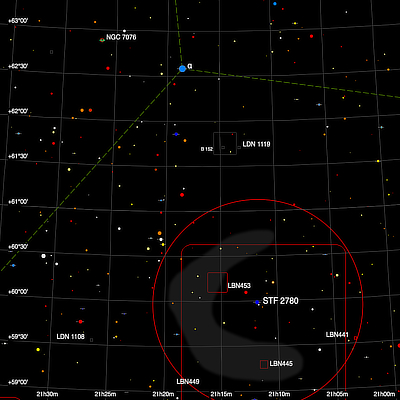Image resolution: width=400 pixels, height=400 pixels.
Task: Click the 21h20m right ascension label
Action: [x=163, y=394]
